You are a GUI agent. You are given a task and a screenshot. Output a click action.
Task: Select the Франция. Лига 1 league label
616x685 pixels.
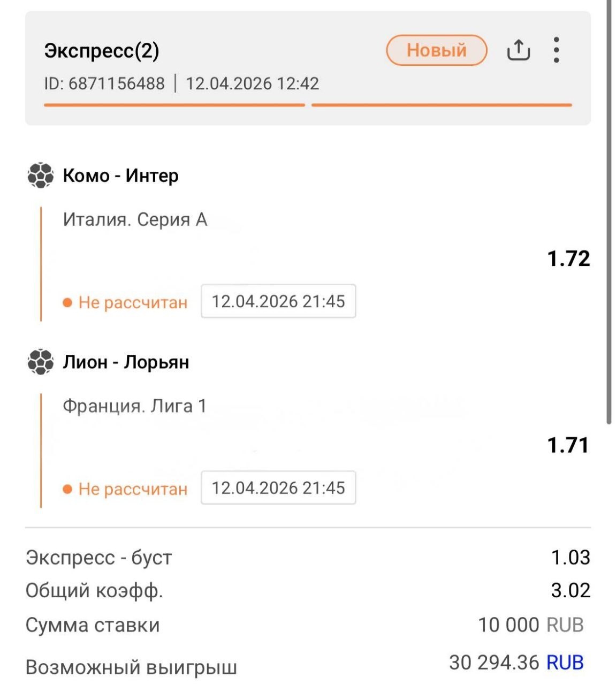pos(135,406)
